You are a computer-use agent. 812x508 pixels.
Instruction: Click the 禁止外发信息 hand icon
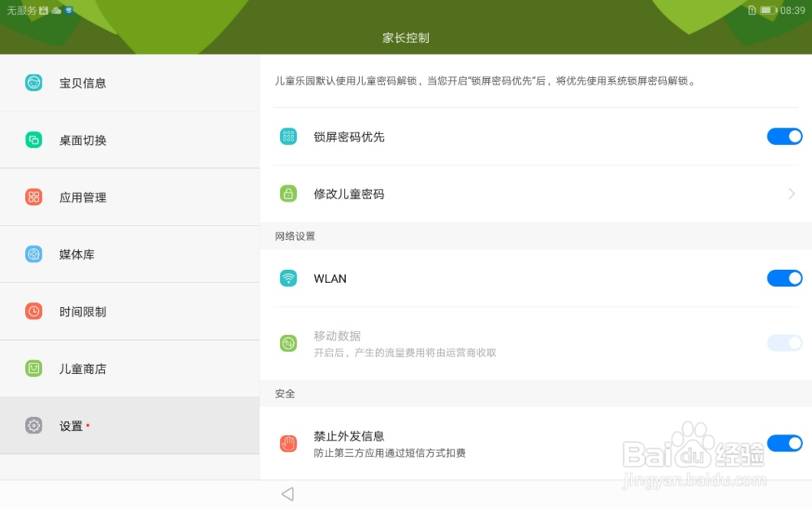point(288,443)
